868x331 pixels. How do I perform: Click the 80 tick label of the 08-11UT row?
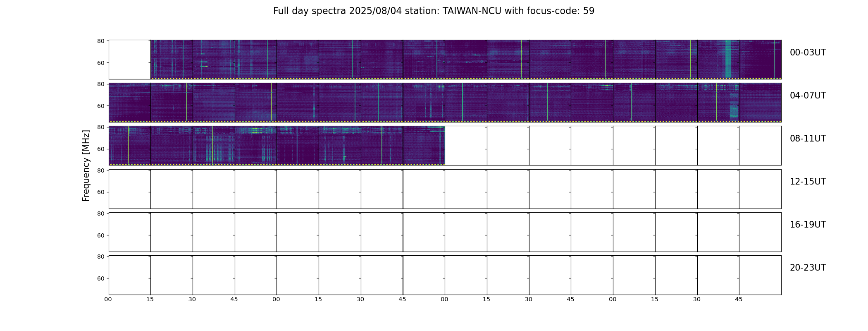(x=100, y=127)
